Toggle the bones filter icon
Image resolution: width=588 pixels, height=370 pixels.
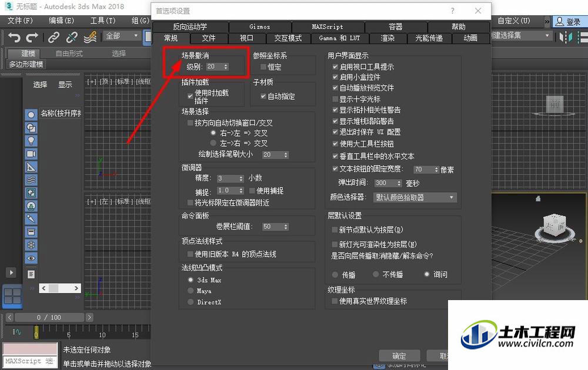coord(31,218)
